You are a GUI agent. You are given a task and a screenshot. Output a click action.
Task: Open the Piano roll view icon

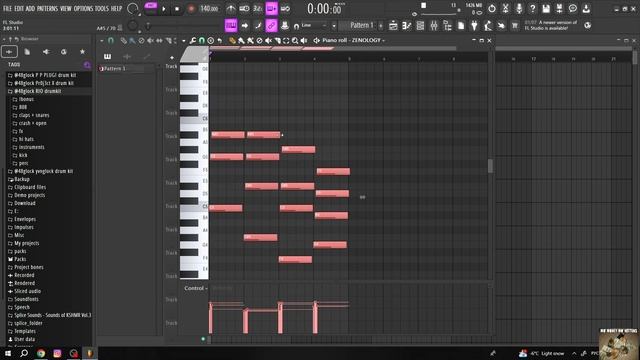407,26
